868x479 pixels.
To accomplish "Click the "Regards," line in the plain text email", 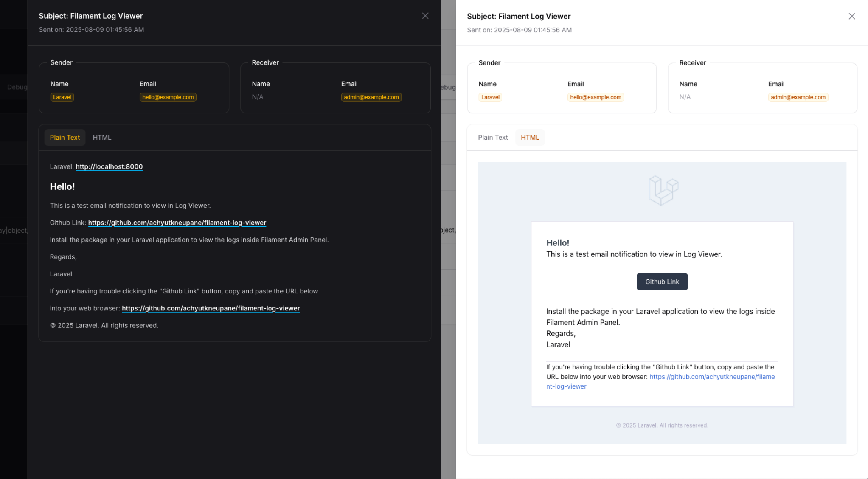I will point(63,257).
